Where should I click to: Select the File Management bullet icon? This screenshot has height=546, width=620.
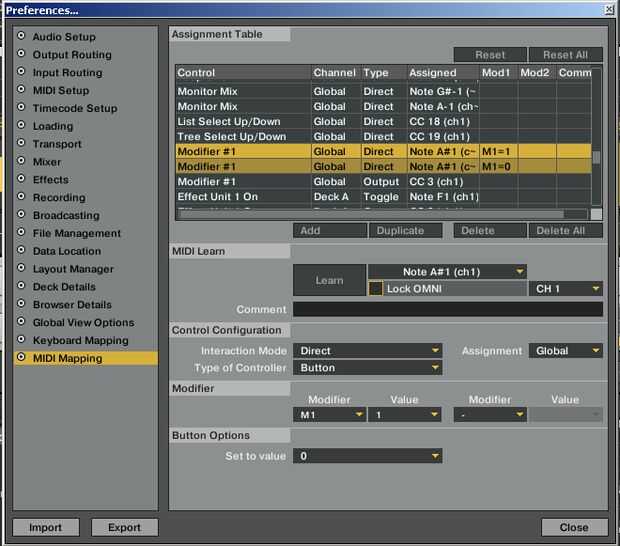click(21, 232)
